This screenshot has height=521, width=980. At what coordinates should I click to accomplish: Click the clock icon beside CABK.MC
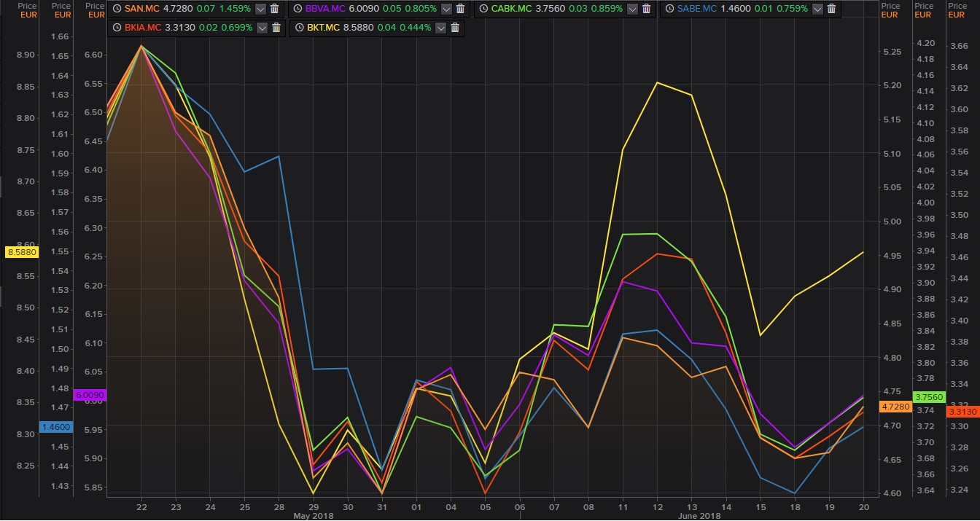484,9
